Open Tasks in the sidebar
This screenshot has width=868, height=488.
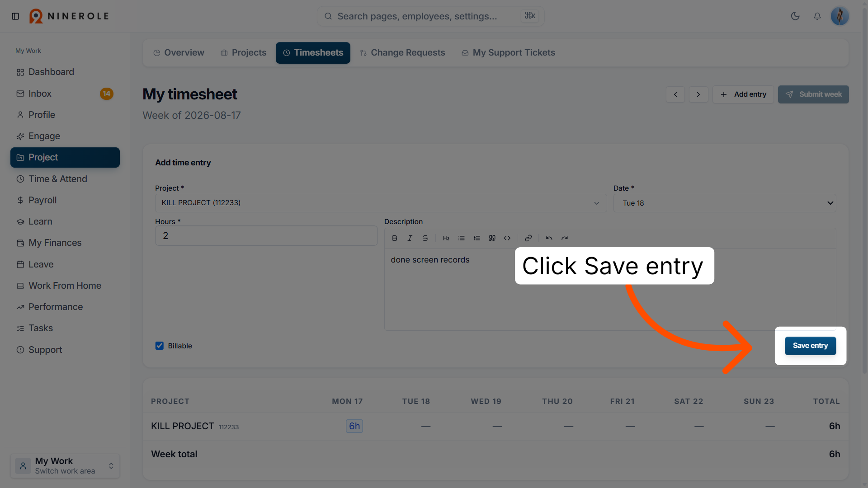point(65,328)
